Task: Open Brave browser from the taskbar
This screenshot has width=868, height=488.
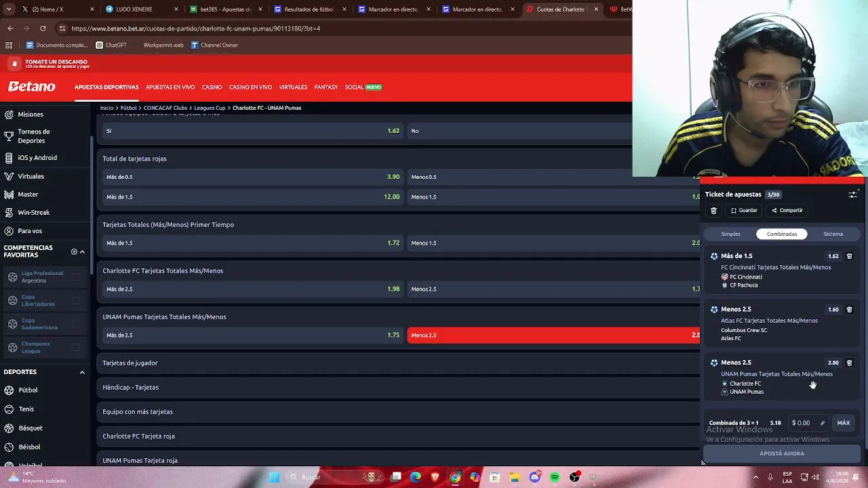Action: pos(435,477)
